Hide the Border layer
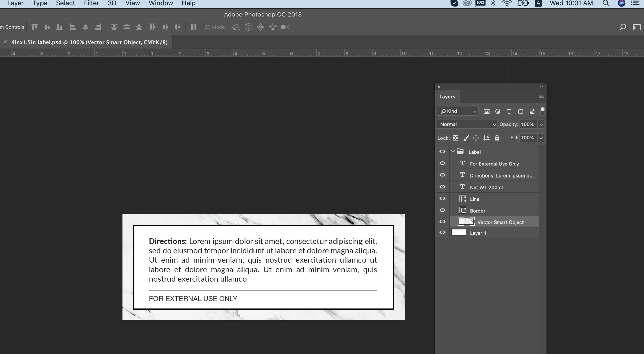Screen dimensions: 644x354 (x=442, y=210)
